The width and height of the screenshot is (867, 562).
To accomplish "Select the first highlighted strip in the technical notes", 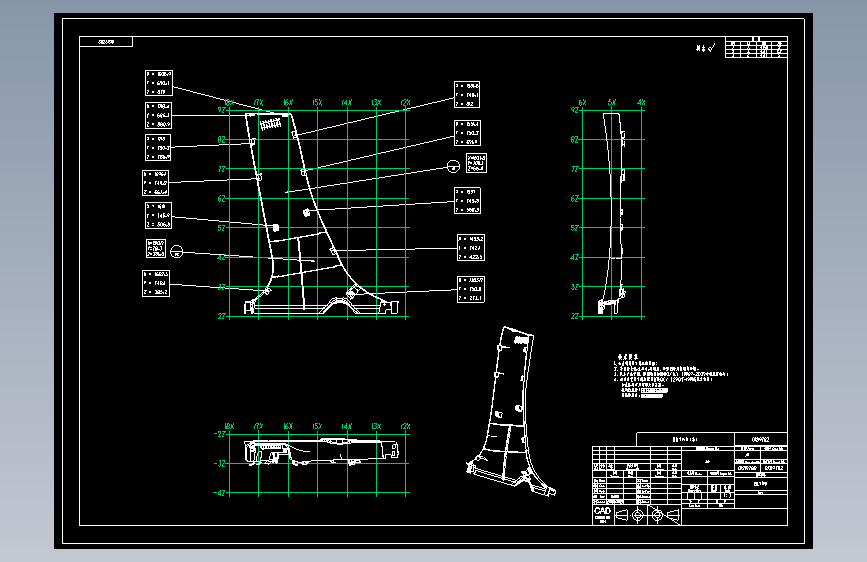I will (655, 391).
